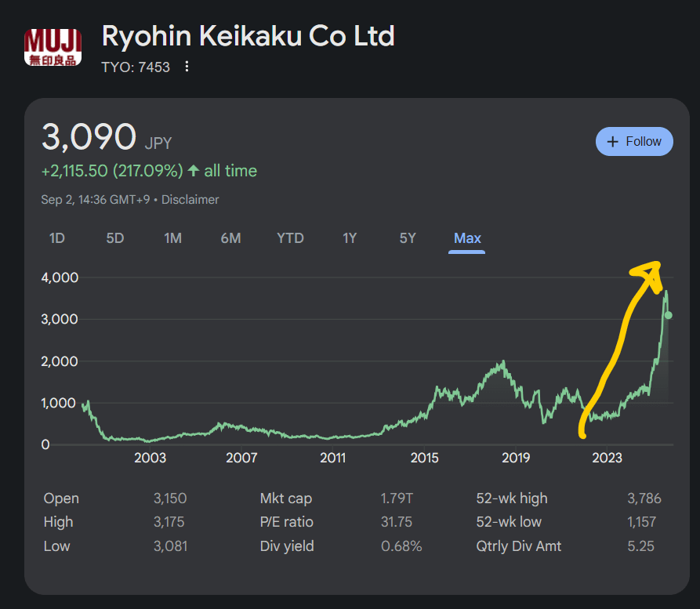700x609 pixels.
Task: Click the 2023 x-axis label
Action: coord(607,458)
